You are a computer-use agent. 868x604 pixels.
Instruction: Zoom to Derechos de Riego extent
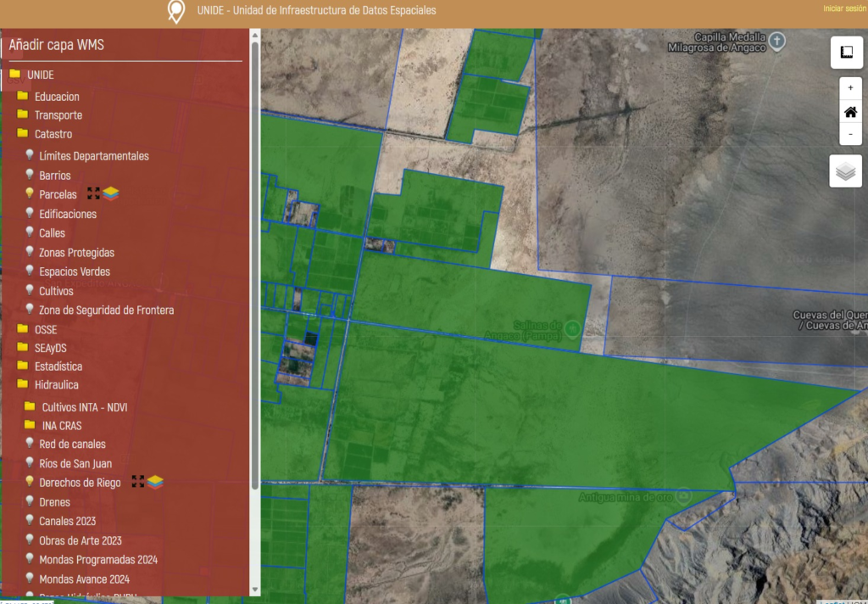pyautogui.click(x=138, y=482)
